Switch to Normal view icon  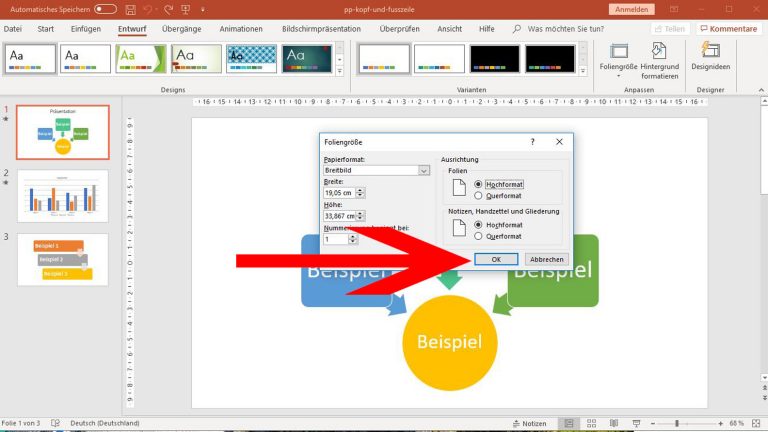(569, 423)
